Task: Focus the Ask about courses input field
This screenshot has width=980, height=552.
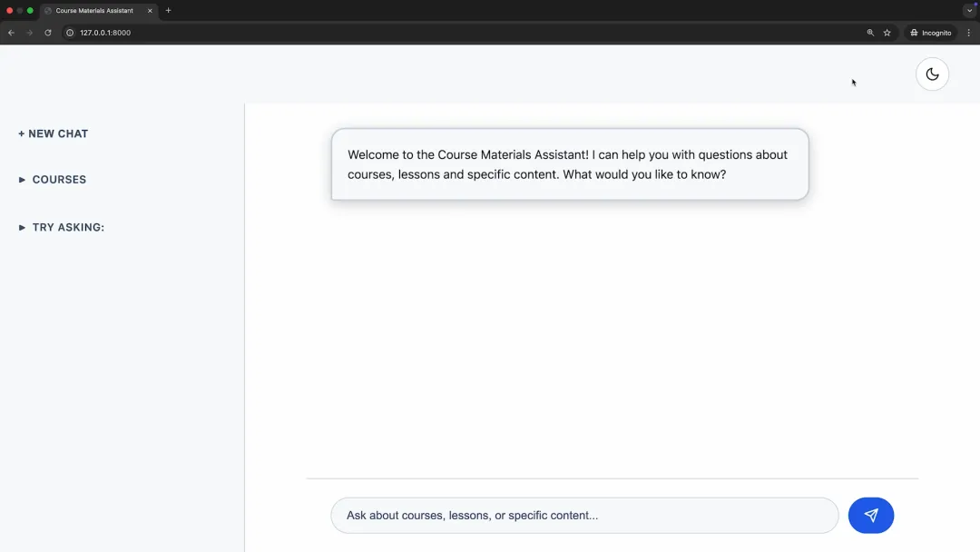Action: pyautogui.click(x=583, y=516)
